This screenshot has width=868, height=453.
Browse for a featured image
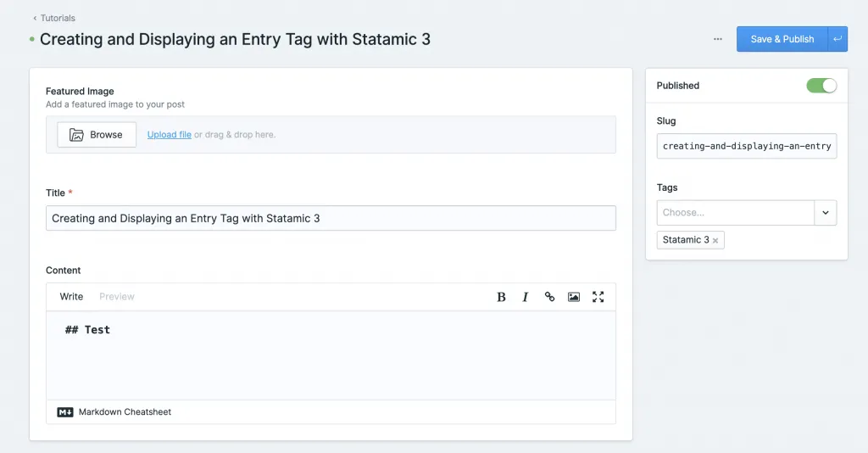click(x=97, y=135)
